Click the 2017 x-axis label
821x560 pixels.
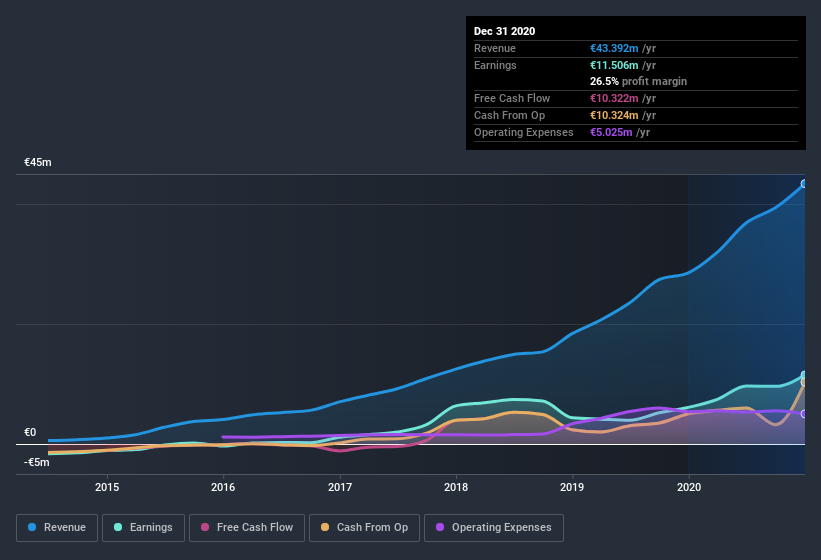point(340,487)
